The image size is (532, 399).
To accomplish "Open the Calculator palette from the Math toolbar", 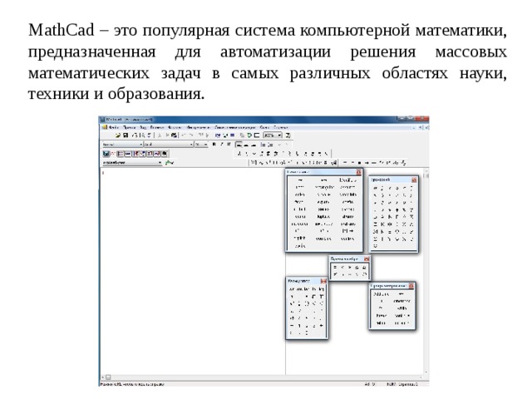I will (106, 154).
